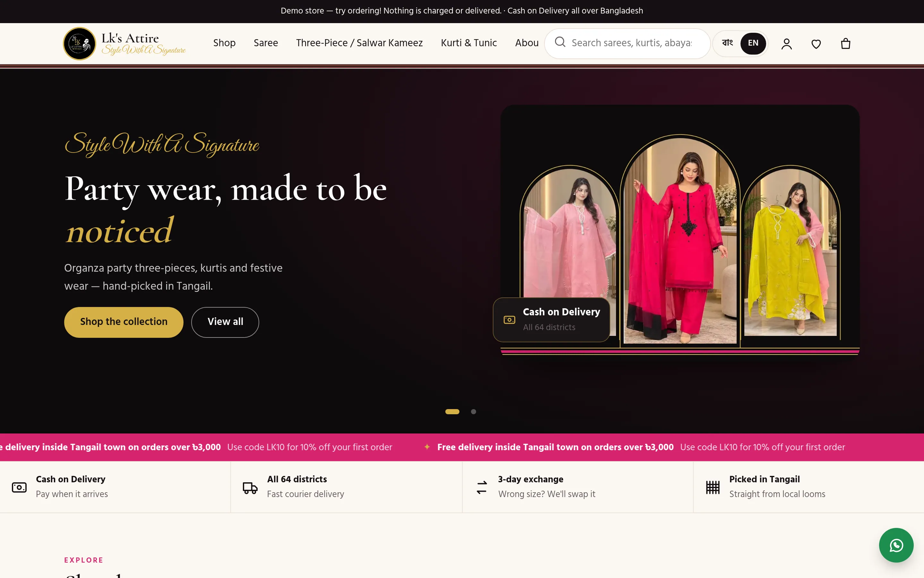Screen dimensions: 924x578
Task: Click the View all button
Action: pos(225,322)
